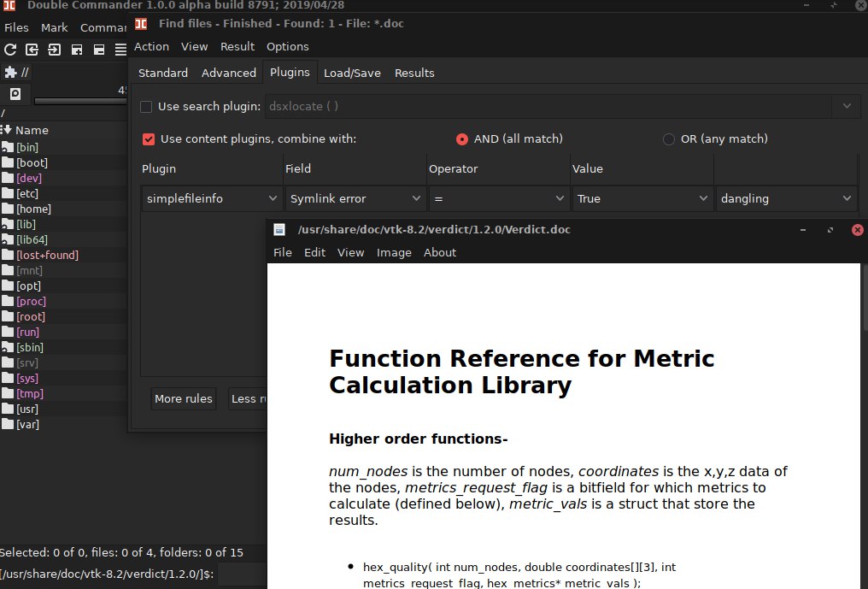Image resolution: width=868 pixels, height=589 pixels.
Task: Open the File menu in the viewer window
Action: coord(282,253)
